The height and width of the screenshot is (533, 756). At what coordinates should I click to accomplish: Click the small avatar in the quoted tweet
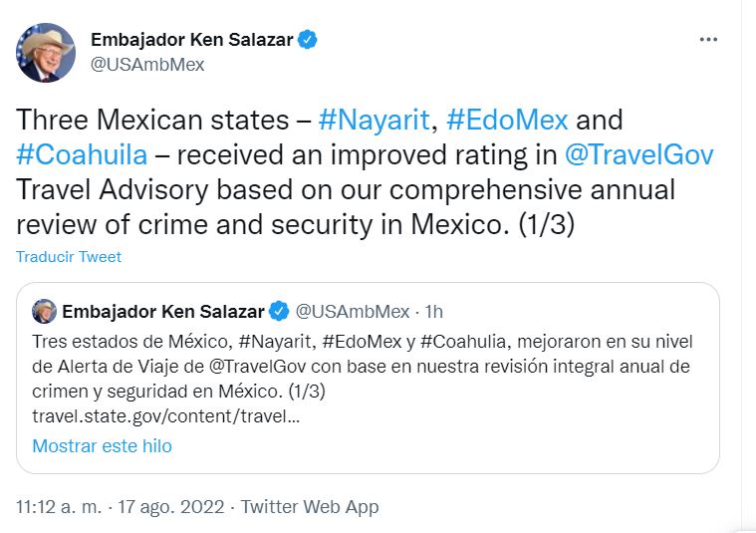(44, 311)
